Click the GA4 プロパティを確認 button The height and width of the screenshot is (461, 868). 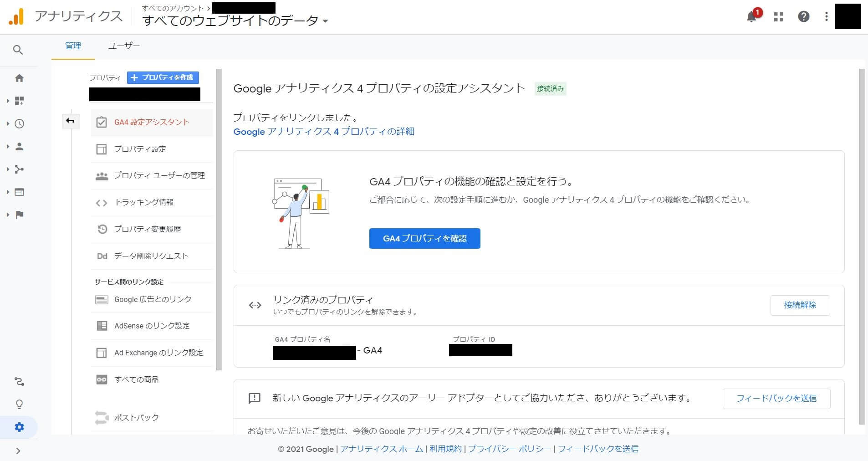pyautogui.click(x=424, y=238)
